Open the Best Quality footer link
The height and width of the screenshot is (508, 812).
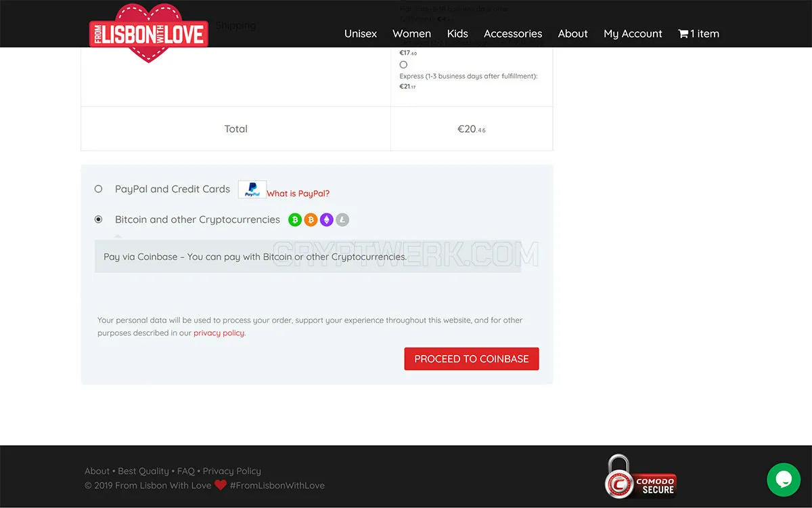pyautogui.click(x=143, y=471)
